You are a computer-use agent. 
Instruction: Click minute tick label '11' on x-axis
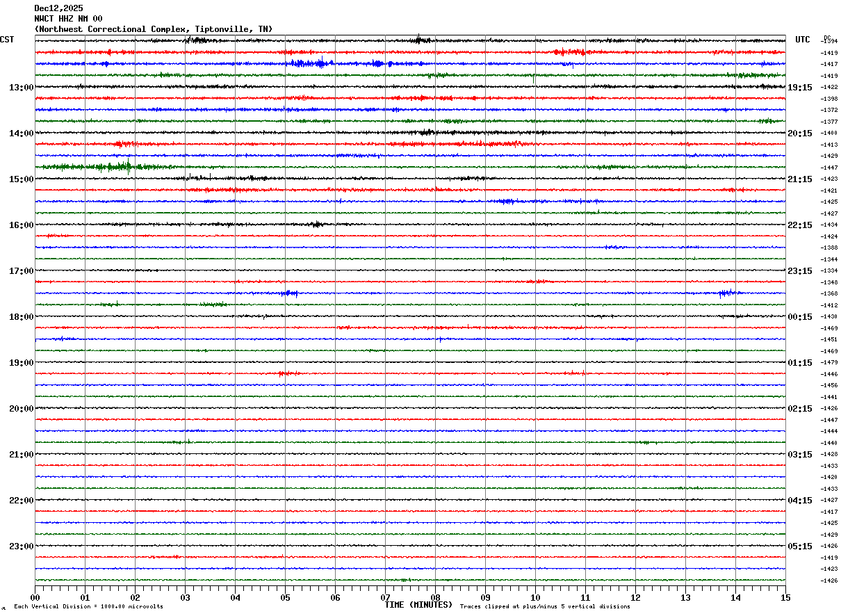(585, 597)
